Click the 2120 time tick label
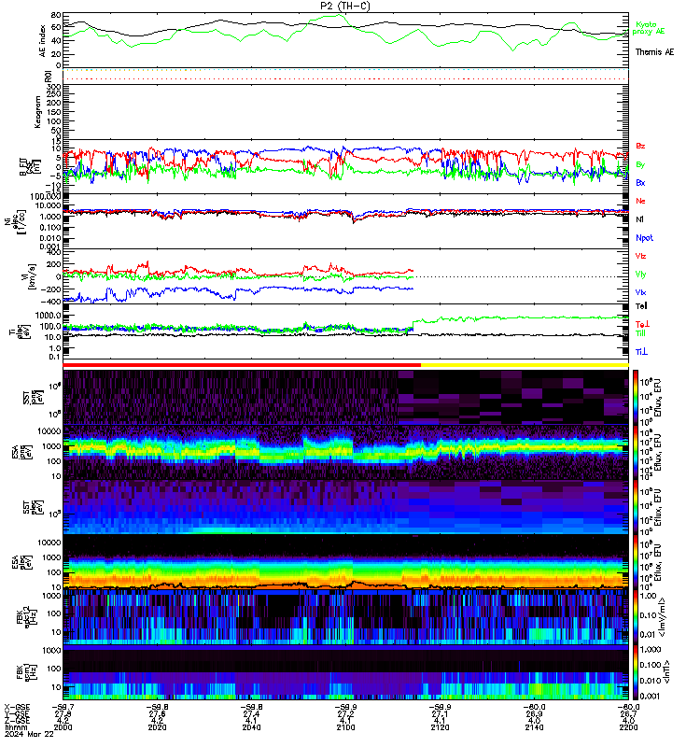The image size is (700, 747). point(440,727)
